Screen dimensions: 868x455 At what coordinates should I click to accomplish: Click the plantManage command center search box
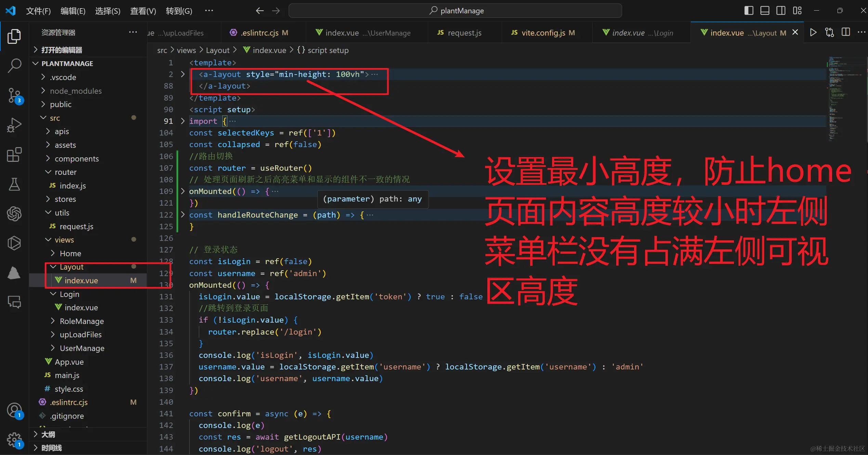pos(455,11)
